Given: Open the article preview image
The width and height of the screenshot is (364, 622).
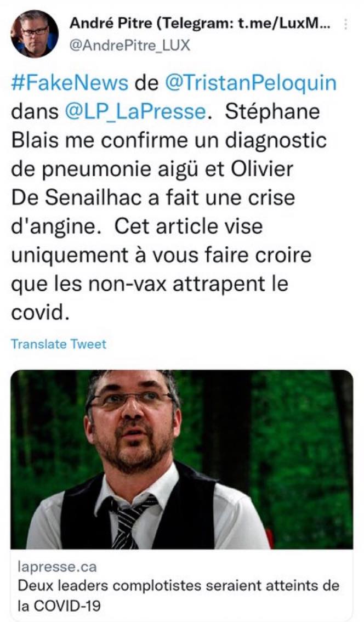Looking at the screenshot, I should click(x=181, y=459).
